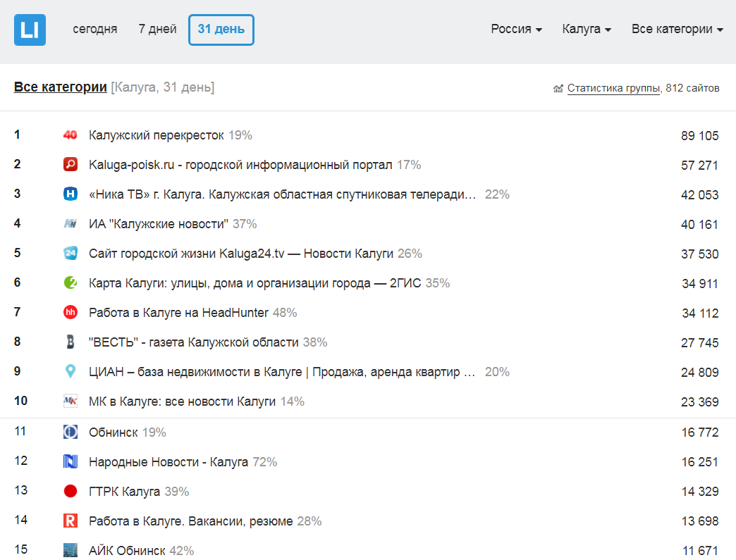Click the group statistics chart icon
736x560 pixels.
pos(558,89)
